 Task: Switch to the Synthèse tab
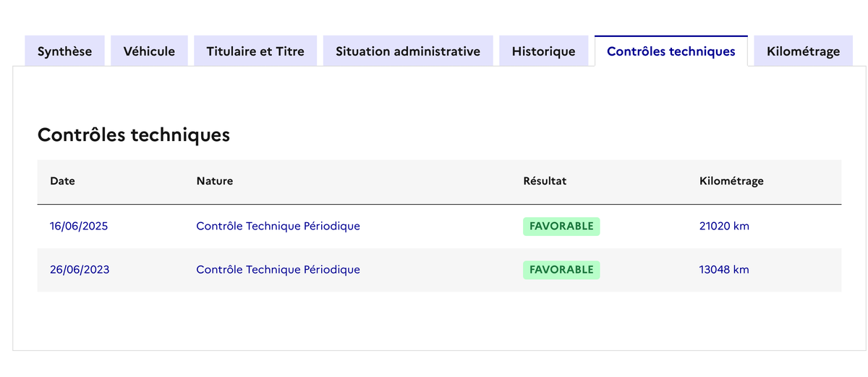pyautogui.click(x=64, y=51)
